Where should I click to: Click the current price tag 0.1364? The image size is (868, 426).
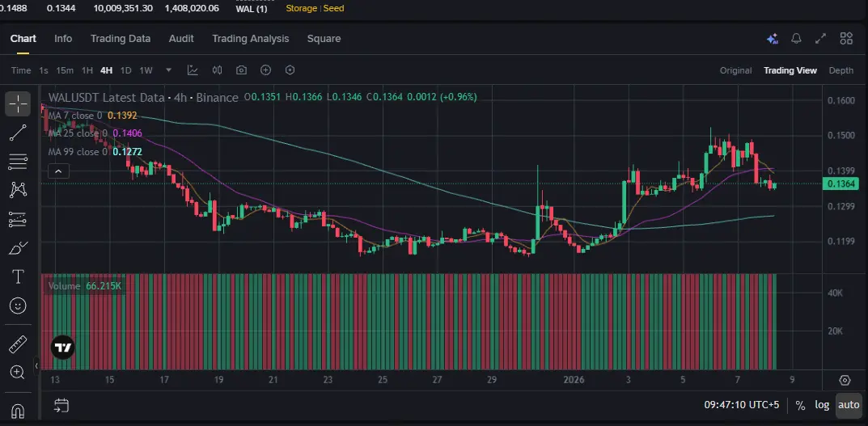click(841, 184)
